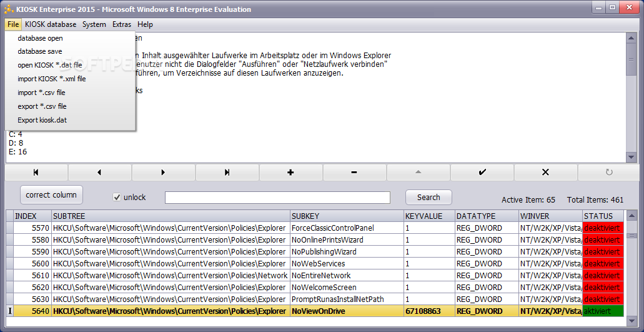
Task: Insert new record with plus button
Action: (x=291, y=173)
